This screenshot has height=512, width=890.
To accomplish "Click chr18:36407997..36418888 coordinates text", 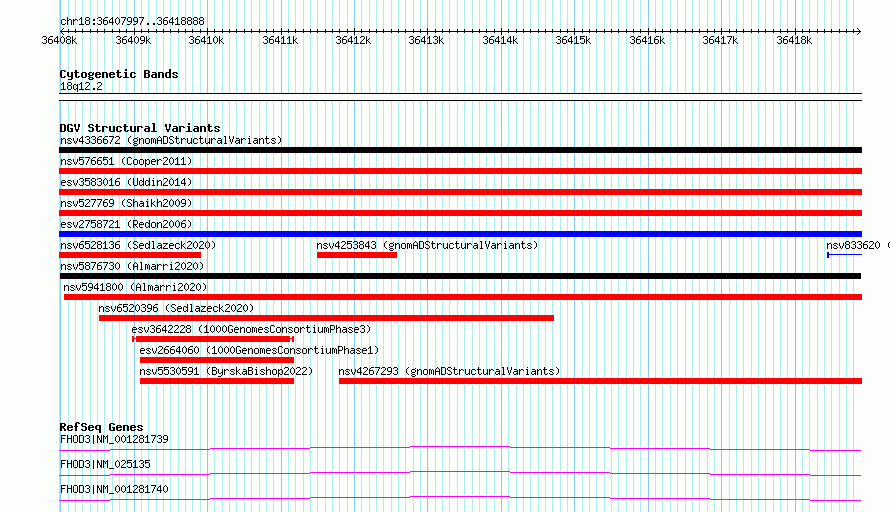I will point(132,21).
